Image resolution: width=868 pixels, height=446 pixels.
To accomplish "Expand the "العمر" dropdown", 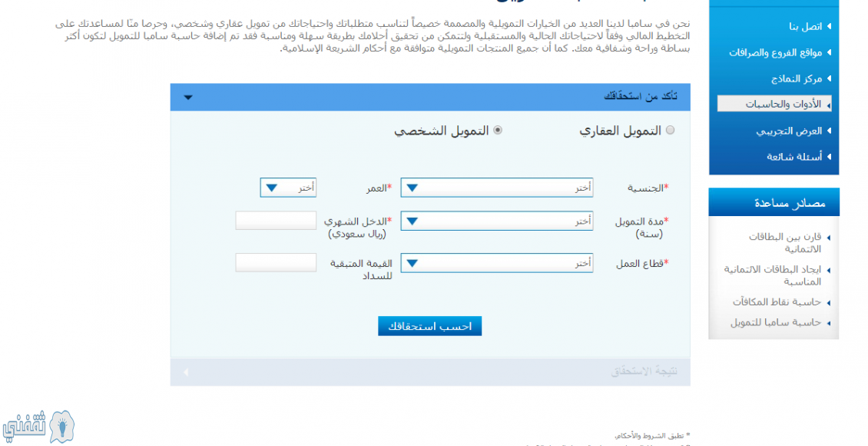I will (288, 188).
